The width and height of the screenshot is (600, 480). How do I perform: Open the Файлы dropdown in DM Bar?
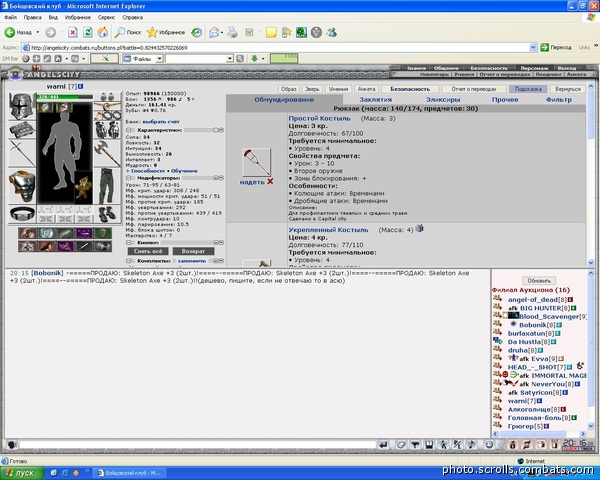(x=160, y=59)
